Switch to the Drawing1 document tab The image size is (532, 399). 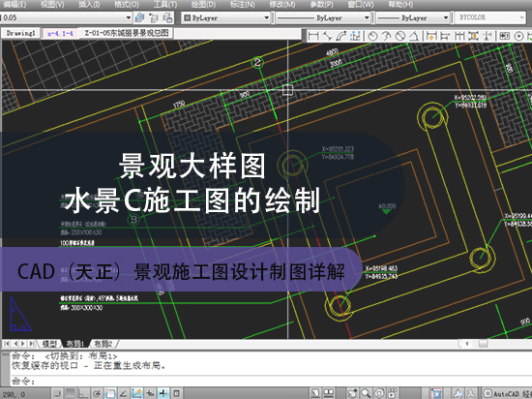click(20, 33)
